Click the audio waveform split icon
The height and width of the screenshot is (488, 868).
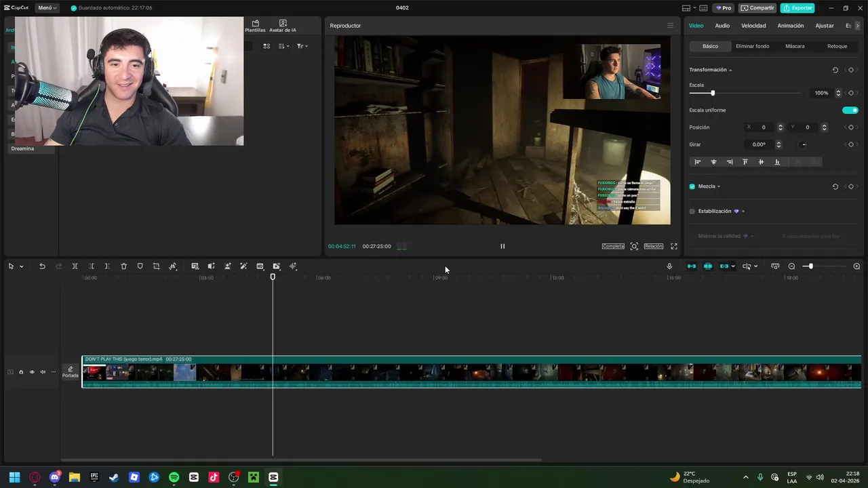click(x=293, y=266)
